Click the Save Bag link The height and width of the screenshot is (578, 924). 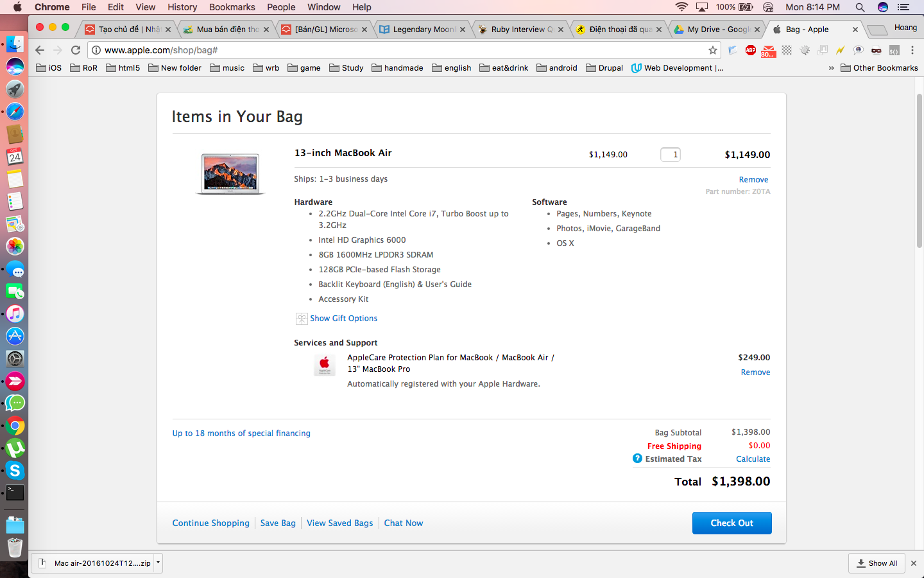click(x=278, y=523)
